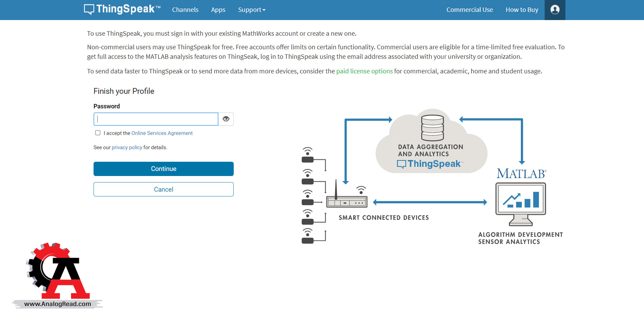Viewport: 644px width, 315px height.
Task: Click the ThingSpeak logo in header
Action: (x=122, y=9)
